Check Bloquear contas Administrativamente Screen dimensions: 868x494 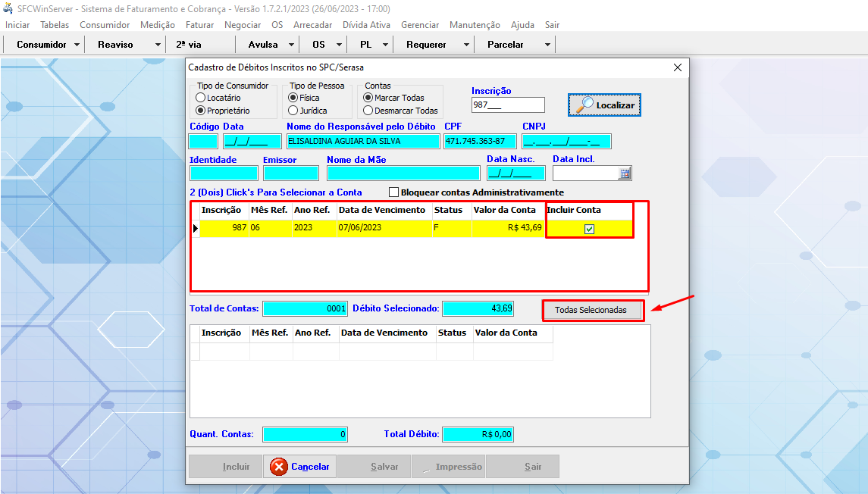(393, 192)
